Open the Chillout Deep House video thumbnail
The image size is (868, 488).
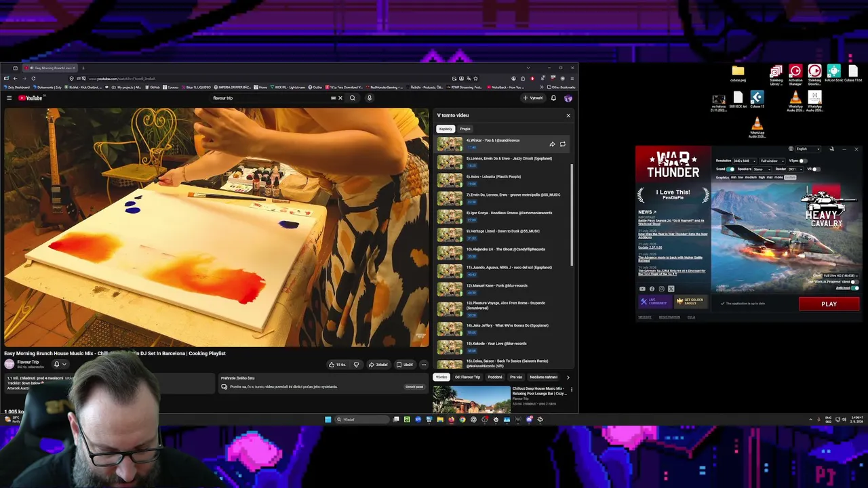[471, 399]
